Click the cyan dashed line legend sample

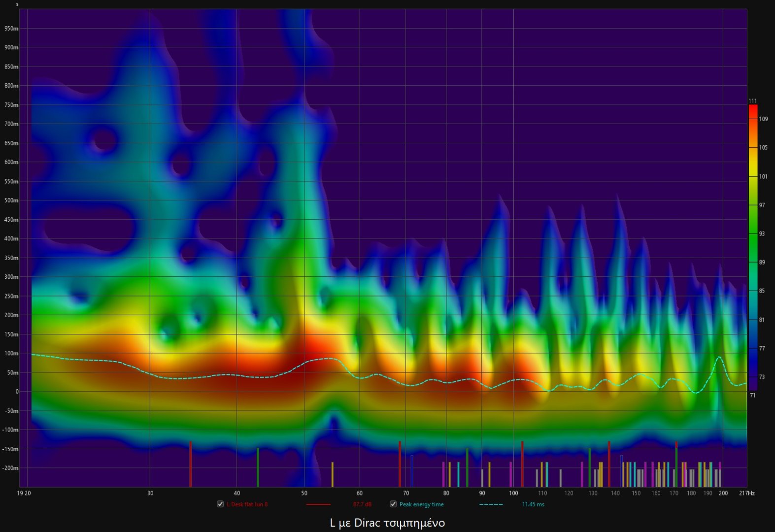click(x=491, y=504)
